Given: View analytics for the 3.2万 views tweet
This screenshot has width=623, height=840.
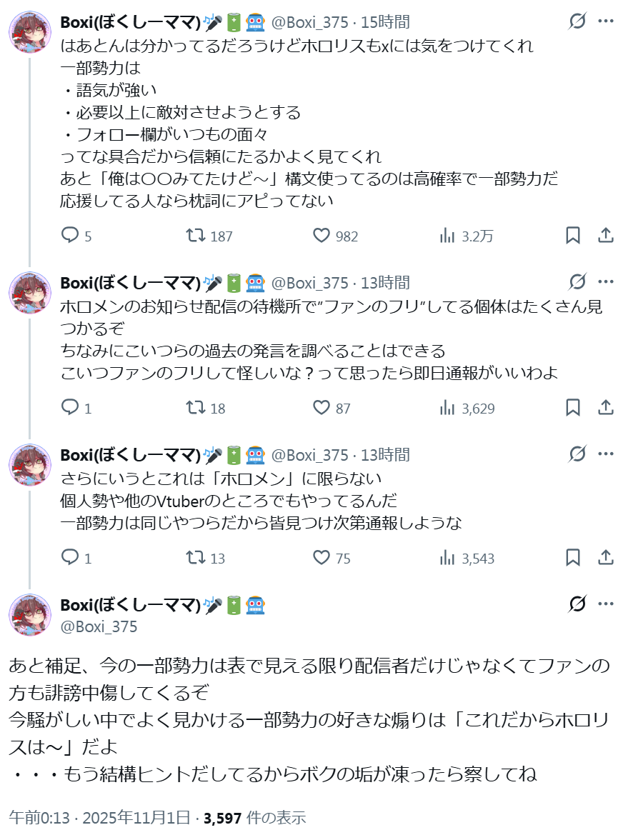Looking at the screenshot, I should (x=448, y=236).
